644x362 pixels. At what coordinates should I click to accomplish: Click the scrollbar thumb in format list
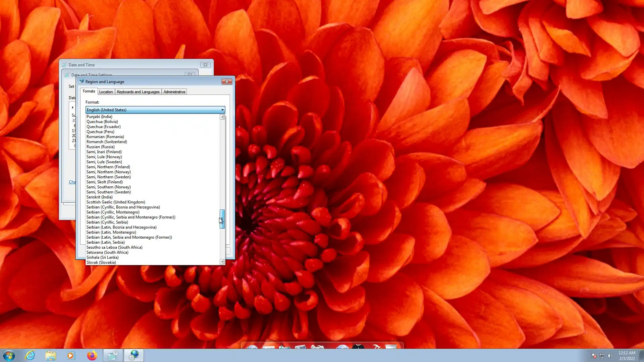[x=222, y=219]
